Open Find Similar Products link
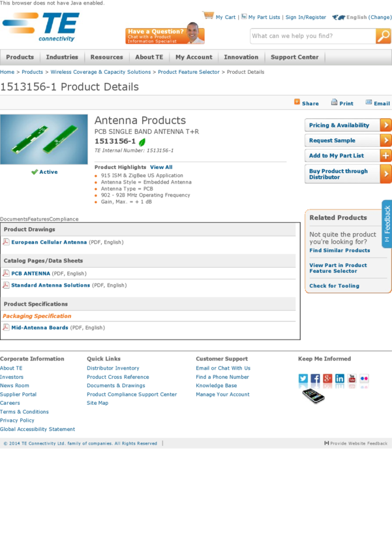 click(340, 250)
